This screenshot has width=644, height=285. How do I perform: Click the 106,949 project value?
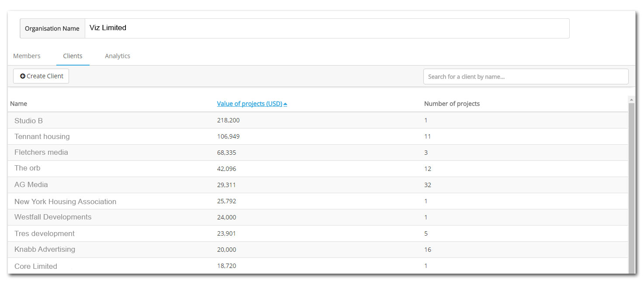pyautogui.click(x=228, y=136)
